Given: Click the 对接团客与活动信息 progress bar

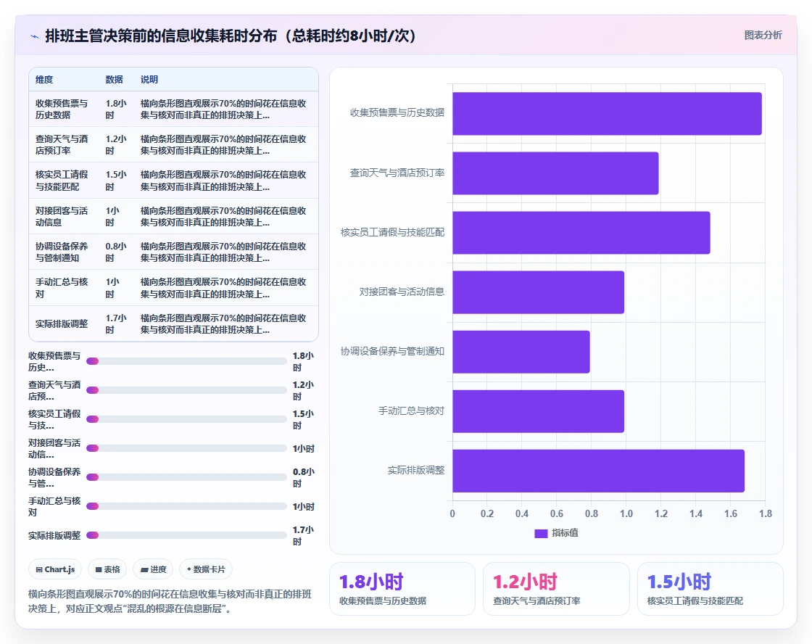Looking at the screenshot, I should click(186, 448).
